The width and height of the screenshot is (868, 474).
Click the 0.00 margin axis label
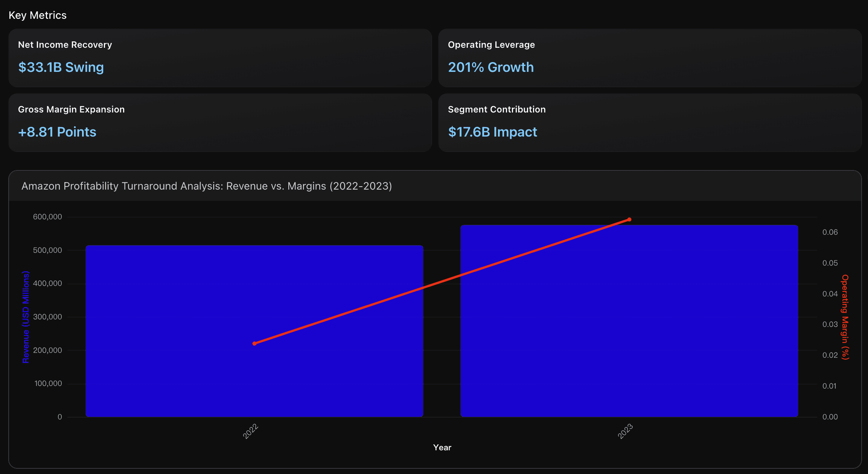(830, 417)
